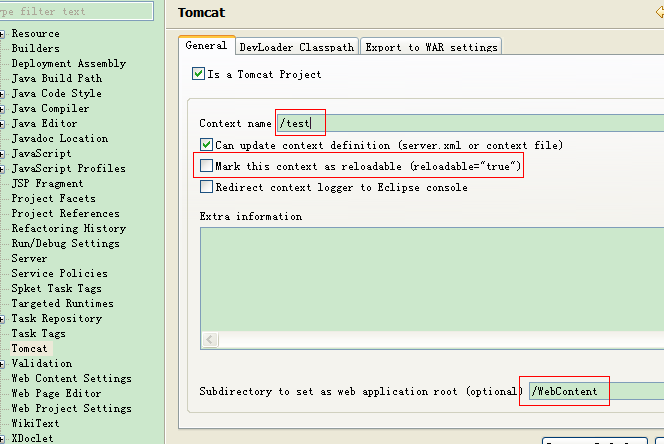This screenshot has height=444, width=664.
Task: Focus the filter text search box
Action: [75, 11]
